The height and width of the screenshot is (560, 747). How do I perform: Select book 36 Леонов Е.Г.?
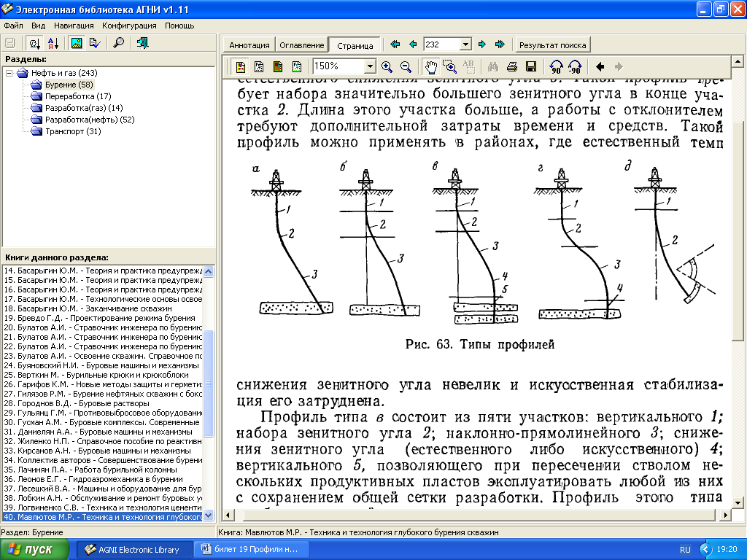pyautogui.click(x=103, y=479)
